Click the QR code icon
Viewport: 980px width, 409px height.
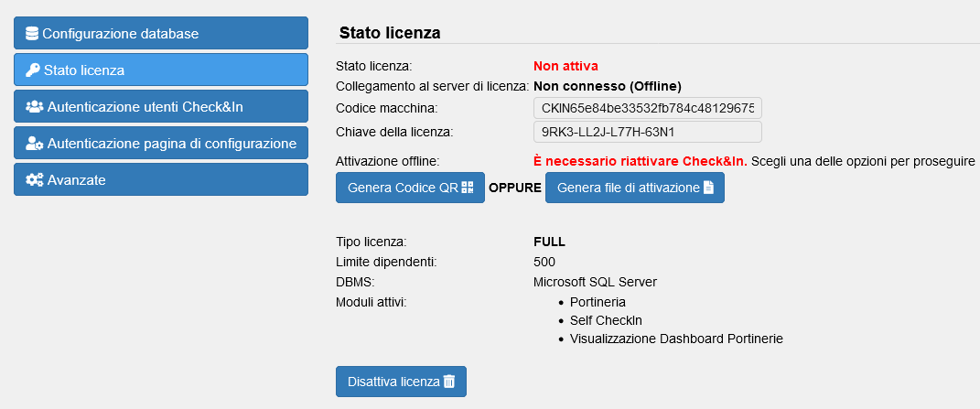[x=468, y=188]
